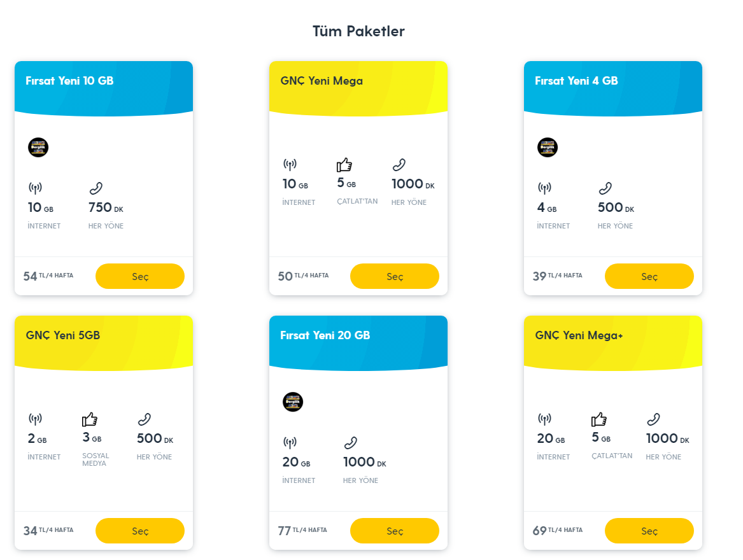Click the Dergilik icon in Fırsat Yeni 20 GB

tap(293, 402)
